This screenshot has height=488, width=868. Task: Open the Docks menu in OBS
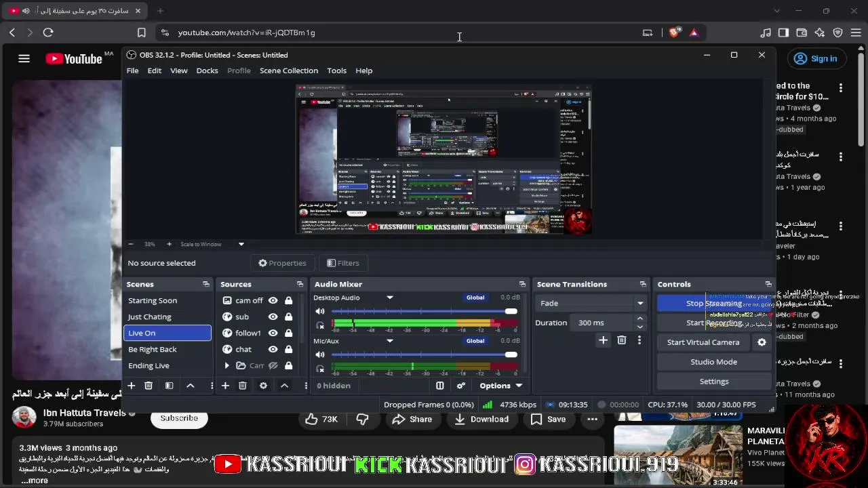[x=207, y=70]
